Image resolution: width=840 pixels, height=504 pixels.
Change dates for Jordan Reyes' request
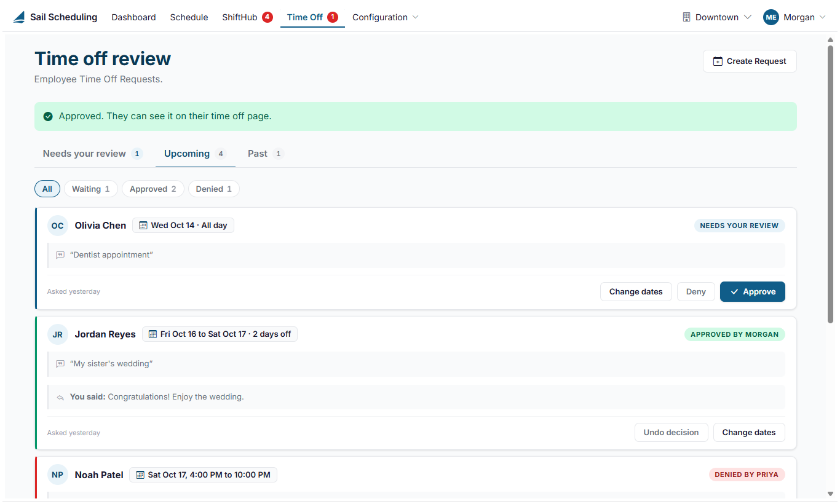click(749, 433)
